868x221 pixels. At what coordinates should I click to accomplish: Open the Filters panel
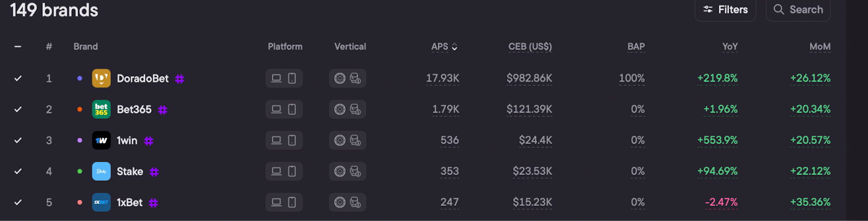pos(725,10)
